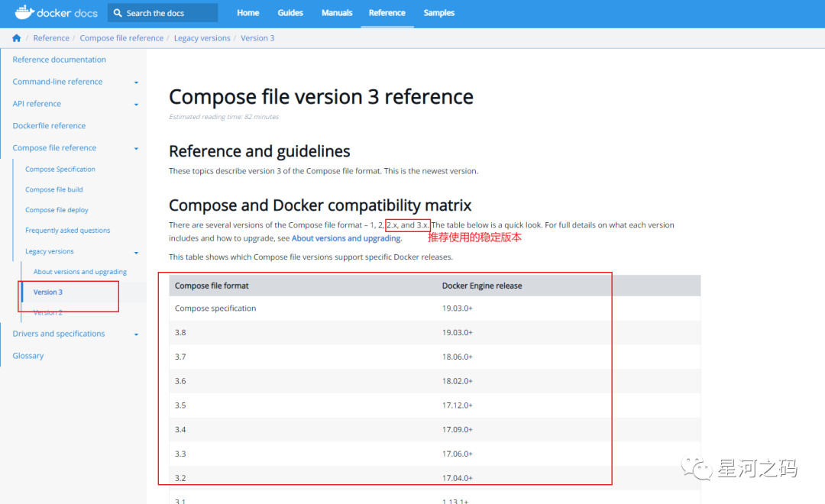Click the 18.02.0+ release cell
This screenshot has width=825, height=504.
[x=458, y=381]
